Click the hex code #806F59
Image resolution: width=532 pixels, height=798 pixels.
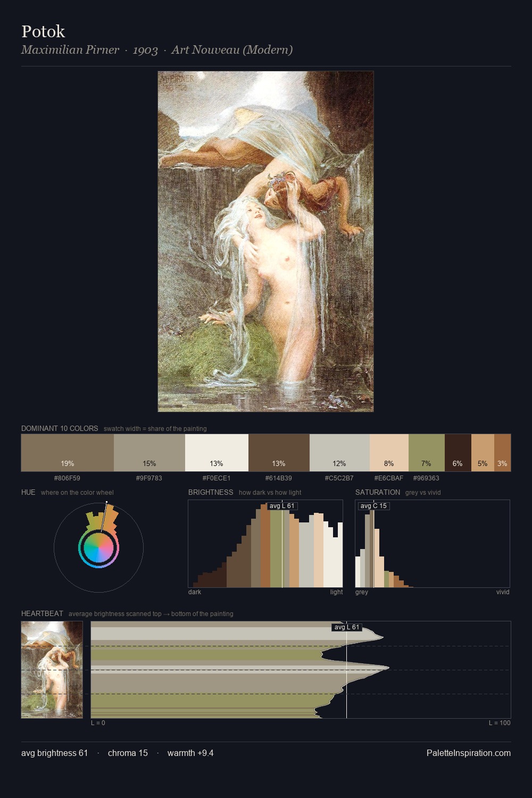tap(67, 478)
